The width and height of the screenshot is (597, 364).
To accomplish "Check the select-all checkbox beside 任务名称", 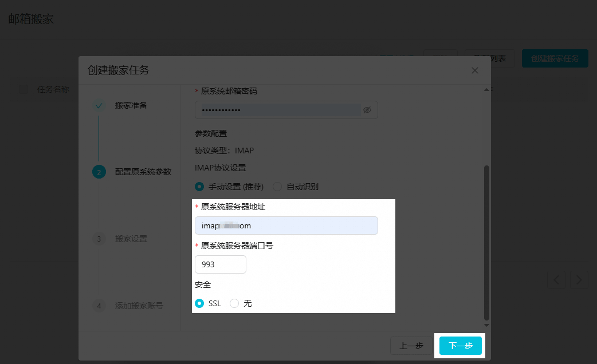I will coord(22,89).
